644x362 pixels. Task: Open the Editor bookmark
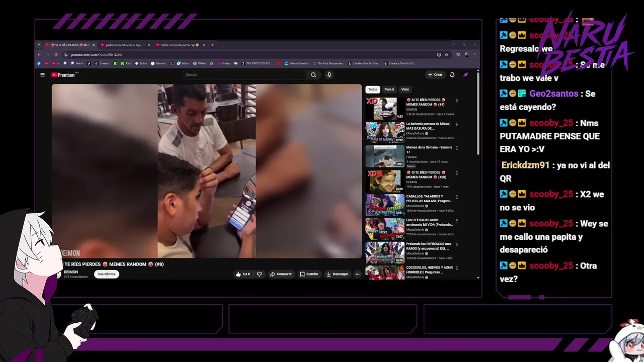pyautogui.click(x=182, y=63)
